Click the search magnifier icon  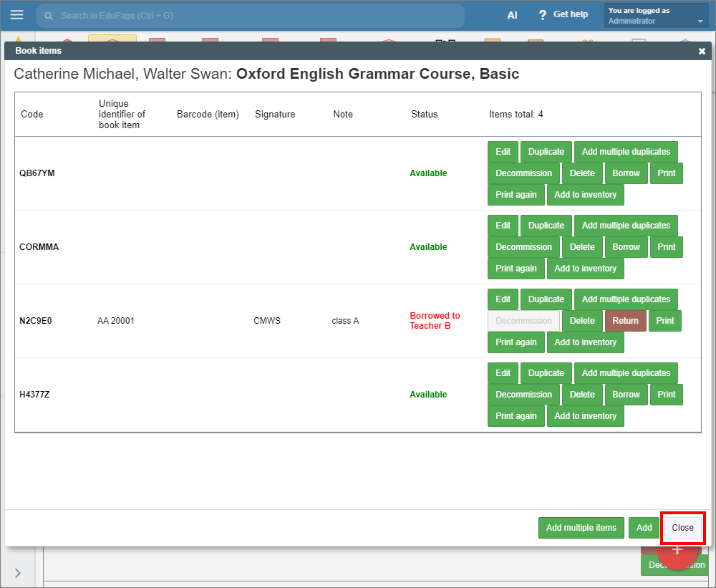[x=48, y=15]
